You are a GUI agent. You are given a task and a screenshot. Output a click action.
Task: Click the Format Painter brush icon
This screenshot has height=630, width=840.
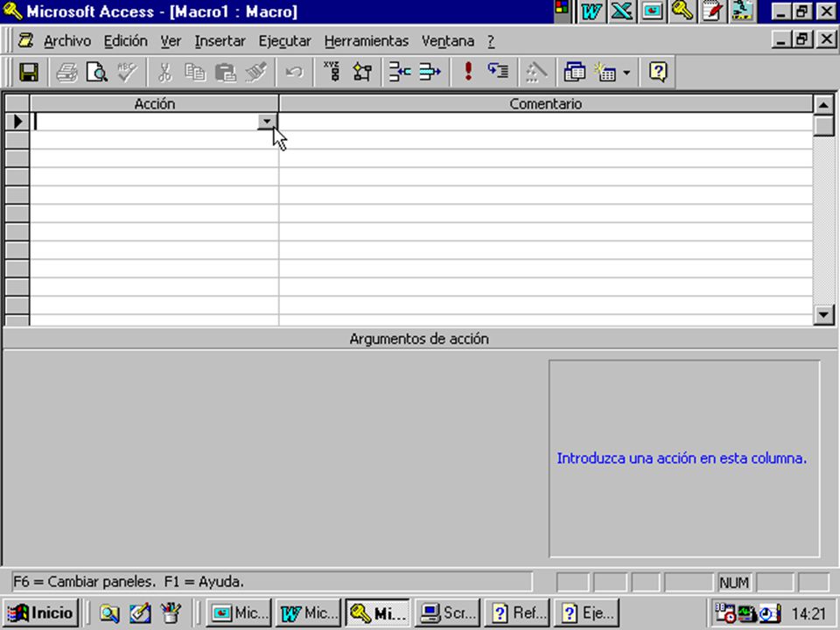pyautogui.click(x=256, y=72)
